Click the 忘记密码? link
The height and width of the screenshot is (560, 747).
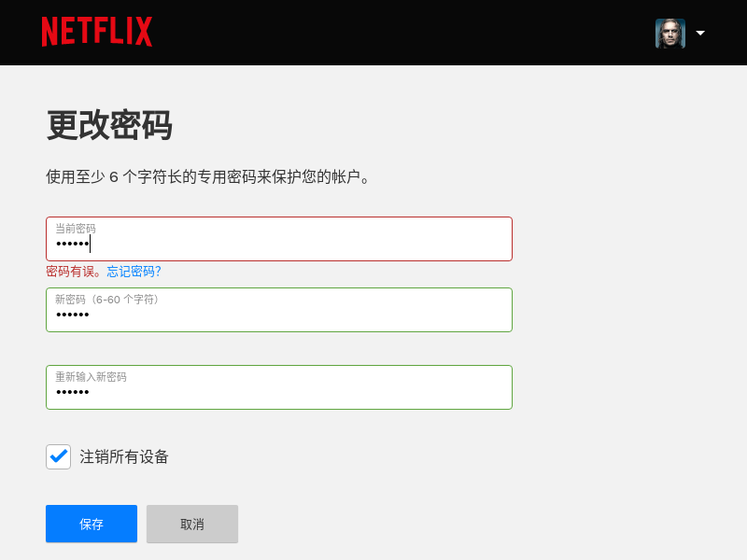(x=134, y=272)
